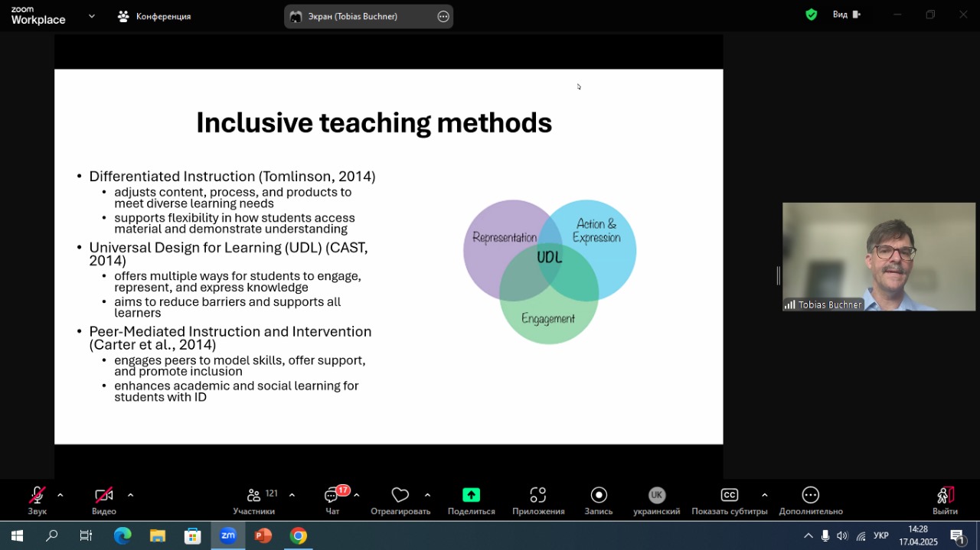Screen dimensions: 980x550
Task: Open the Participants panel icon
Action: pos(254,496)
